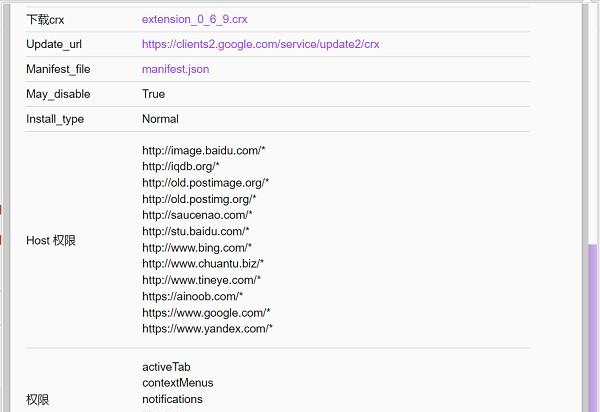
Task: Select the http://old.postimage.org/* host entry
Action: [x=205, y=182]
